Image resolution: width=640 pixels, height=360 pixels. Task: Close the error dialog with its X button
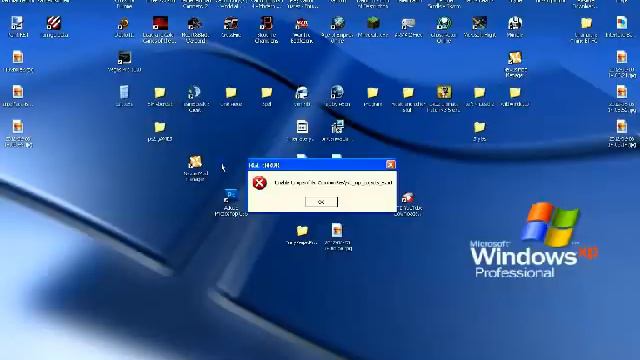[391, 164]
